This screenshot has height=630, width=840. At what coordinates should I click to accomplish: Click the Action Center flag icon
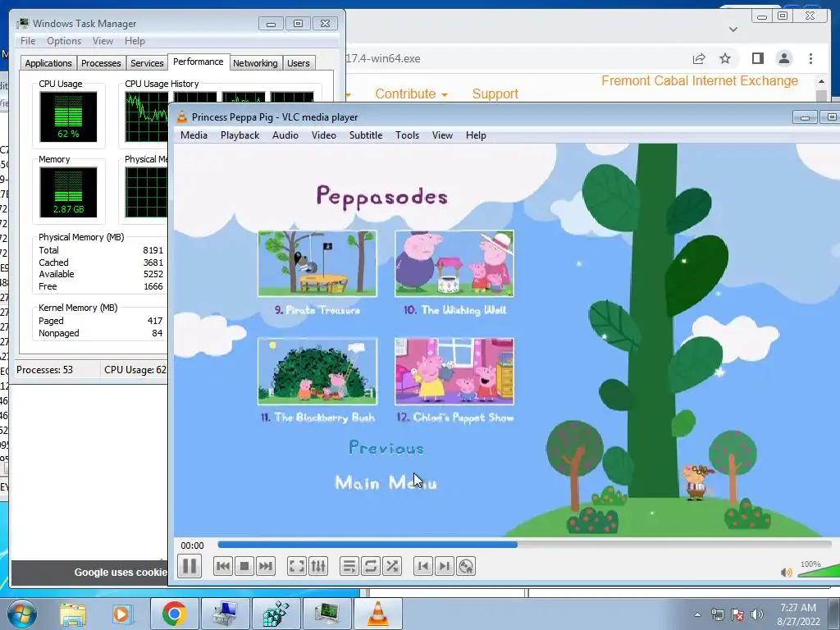(737, 614)
